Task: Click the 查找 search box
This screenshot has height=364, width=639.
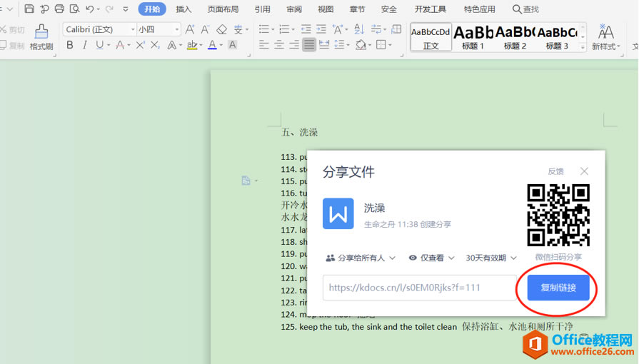Action: tap(525, 9)
